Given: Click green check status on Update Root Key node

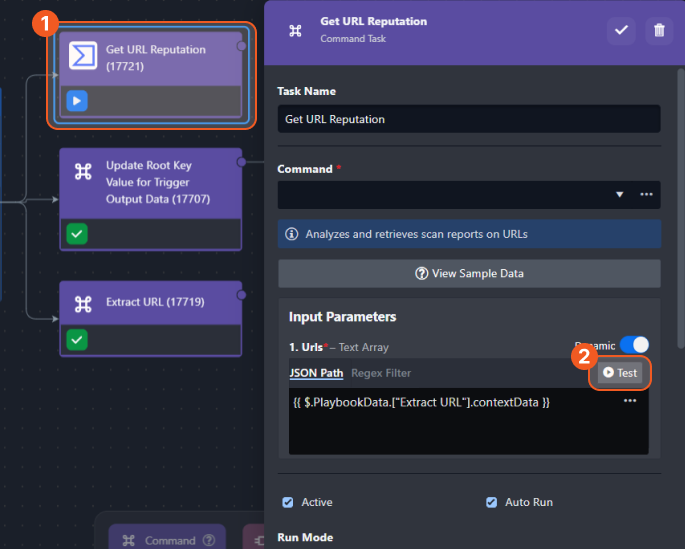Looking at the screenshot, I should coord(77,234).
